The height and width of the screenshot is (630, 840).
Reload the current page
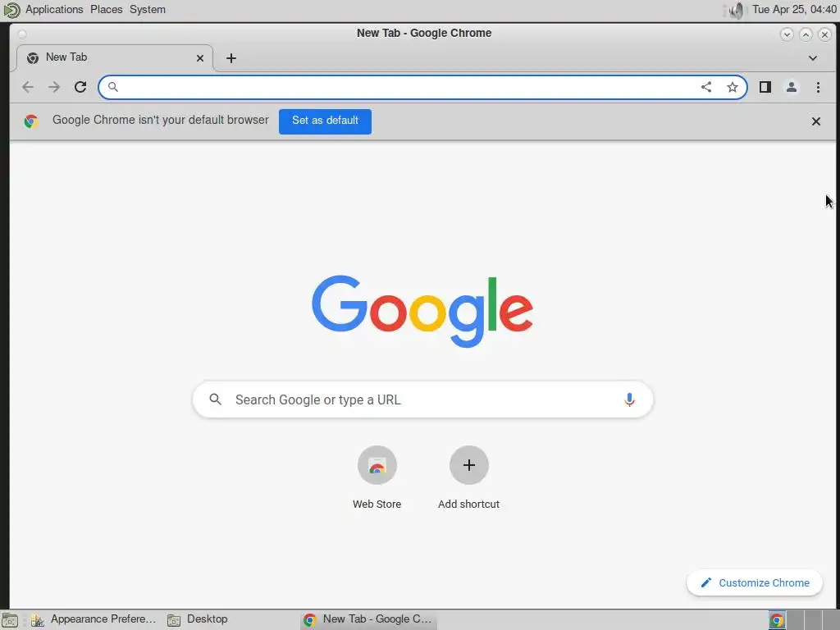(x=80, y=87)
